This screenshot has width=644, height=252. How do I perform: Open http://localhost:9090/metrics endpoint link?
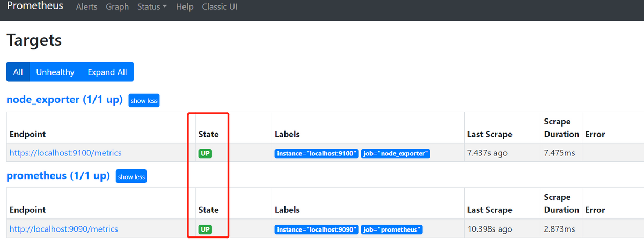coord(64,229)
